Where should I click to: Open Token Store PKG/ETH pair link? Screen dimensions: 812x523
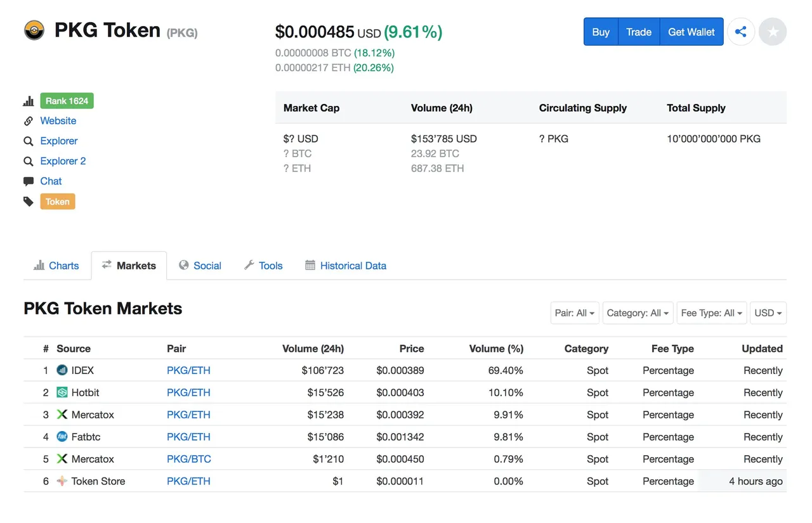tap(188, 481)
